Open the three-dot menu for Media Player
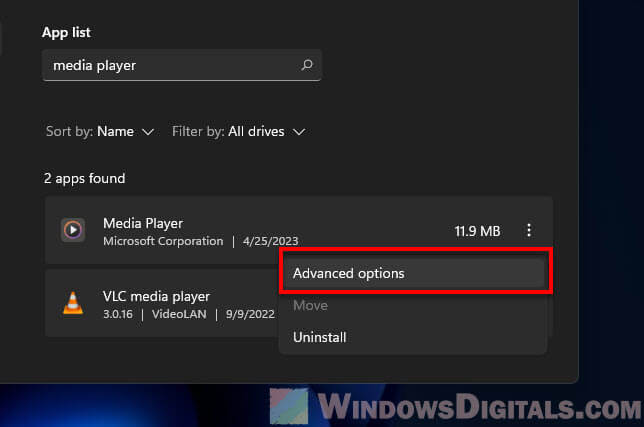Image resolution: width=644 pixels, height=427 pixels. (529, 230)
